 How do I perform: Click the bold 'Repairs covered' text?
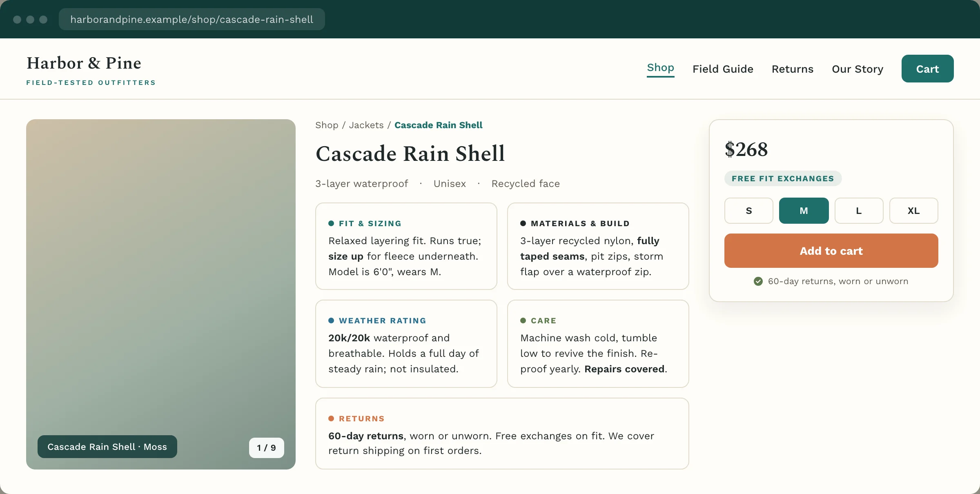624,369
